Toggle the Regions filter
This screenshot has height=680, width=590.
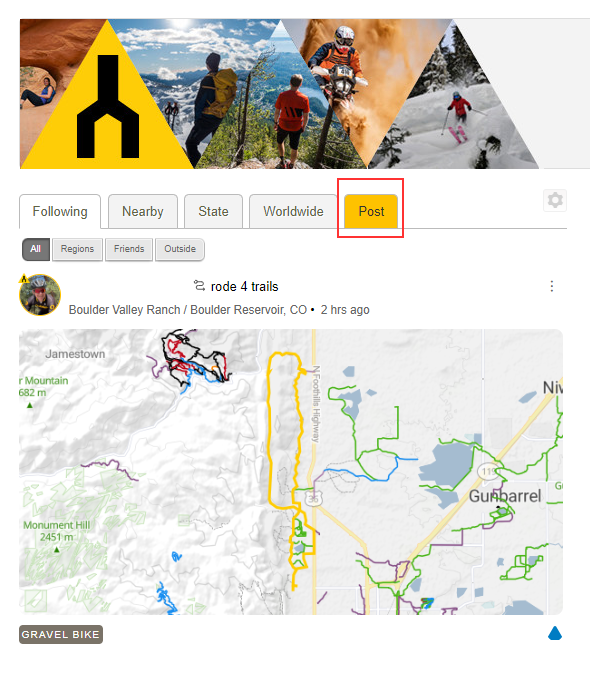click(x=77, y=249)
